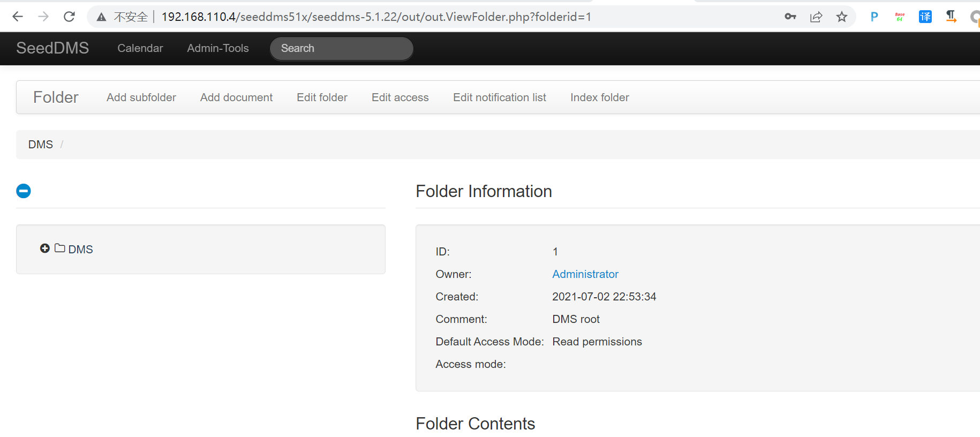Focus the Search input field
This screenshot has width=980, height=437.
pos(342,48)
